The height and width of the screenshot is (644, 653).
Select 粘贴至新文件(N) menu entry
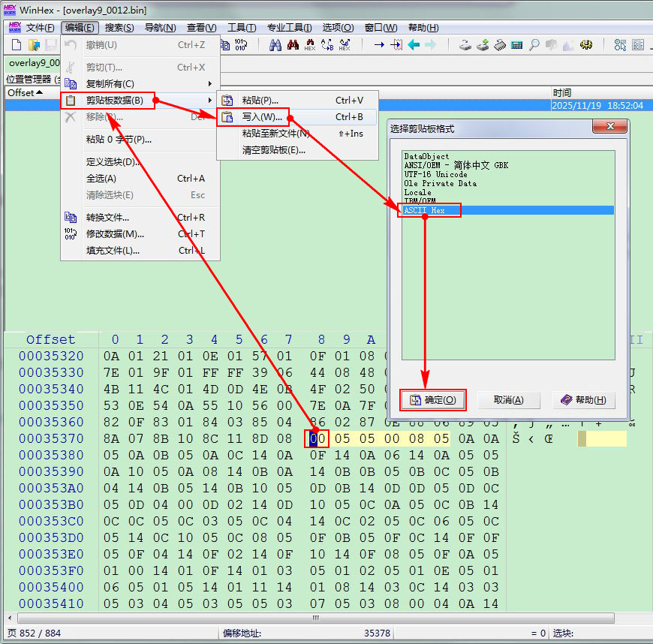(296, 134)
